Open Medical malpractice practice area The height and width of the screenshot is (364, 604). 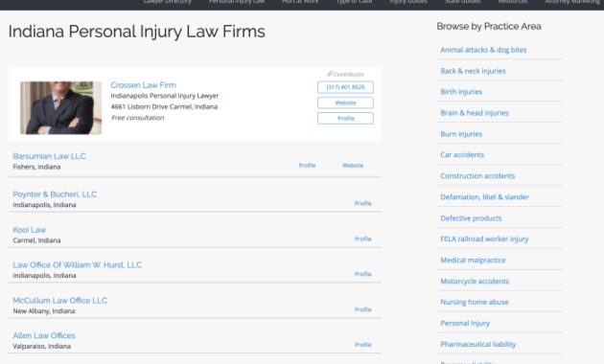(473, 261)
